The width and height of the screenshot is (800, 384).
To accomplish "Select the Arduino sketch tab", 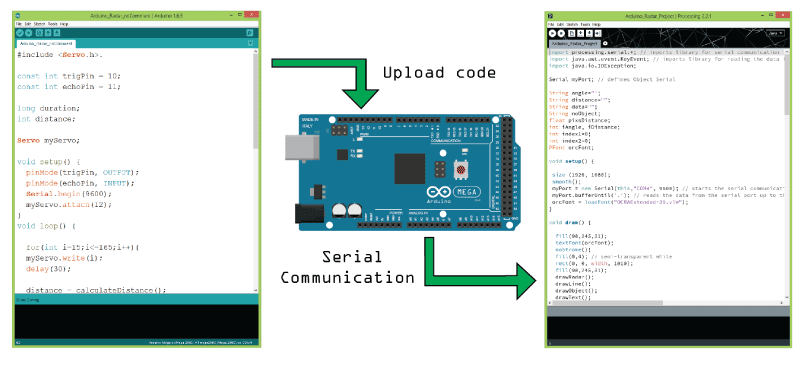I will [x=46, y=44].
